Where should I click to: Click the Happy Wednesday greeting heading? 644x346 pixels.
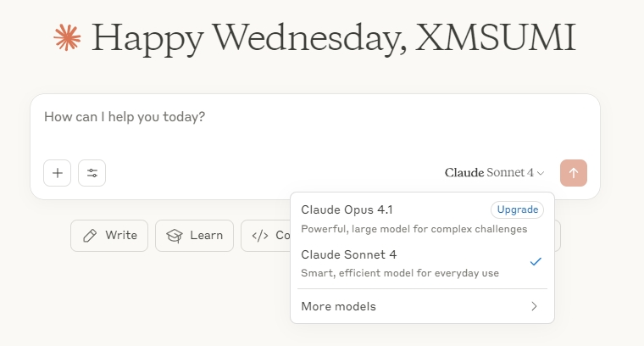pos(334,38)
